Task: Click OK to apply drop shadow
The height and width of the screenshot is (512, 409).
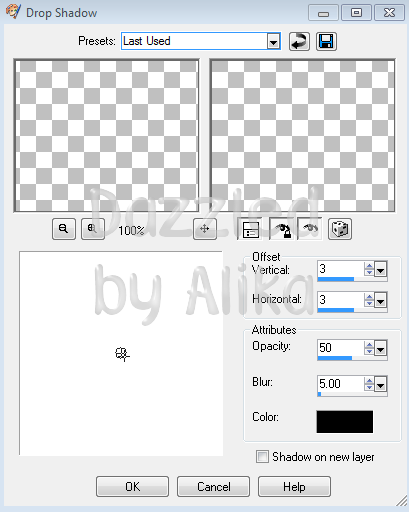Action: click(132, 487)
